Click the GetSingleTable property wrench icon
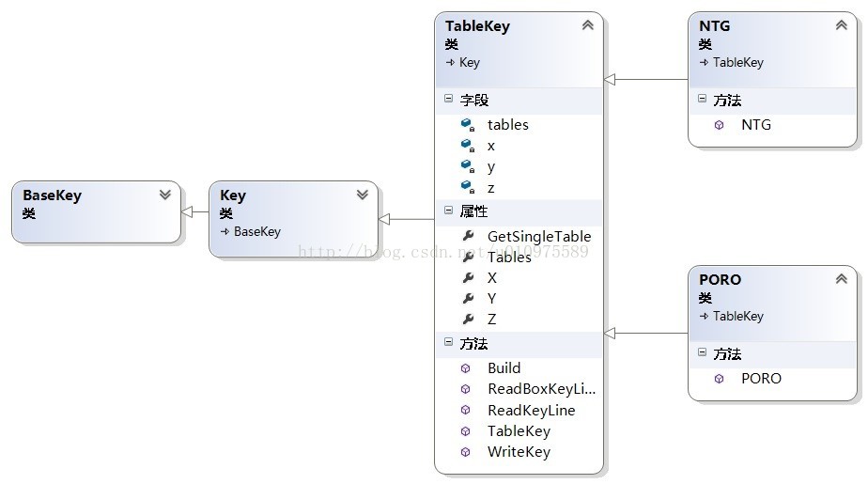The height and width of the screenshot is (484, 868). pyautogui.click(x=467, y=236)
